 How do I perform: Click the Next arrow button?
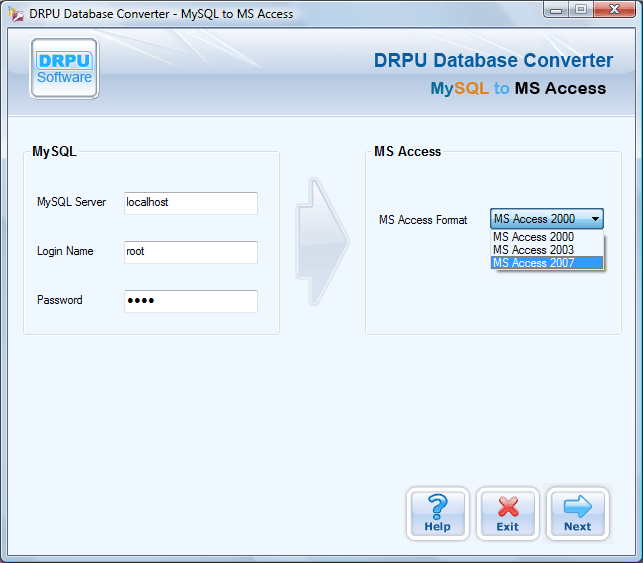[578, 514]
